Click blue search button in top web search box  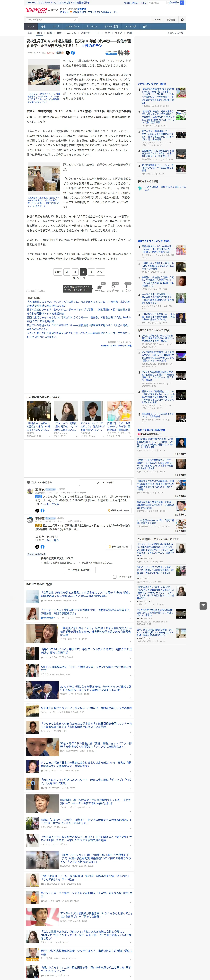click(x=182, y=3)
